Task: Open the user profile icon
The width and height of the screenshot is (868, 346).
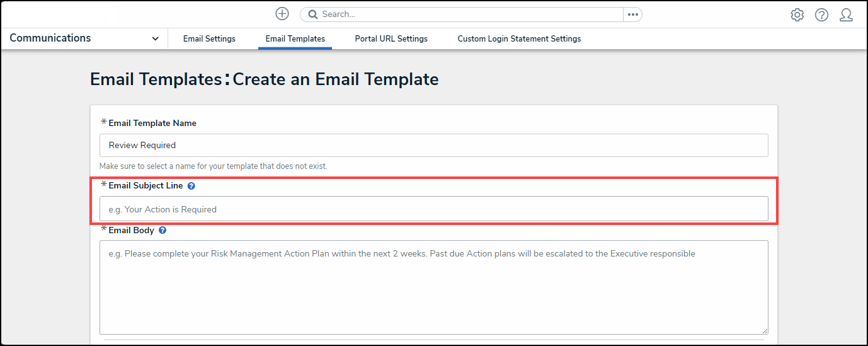Action: click(846, 14)
